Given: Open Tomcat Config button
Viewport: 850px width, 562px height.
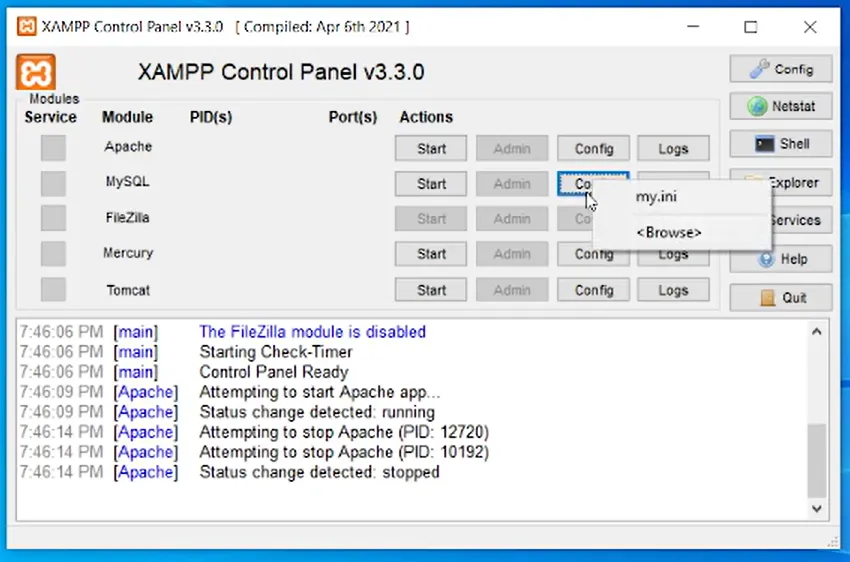Looking at the screenshot, I should (x=594, y=290).
